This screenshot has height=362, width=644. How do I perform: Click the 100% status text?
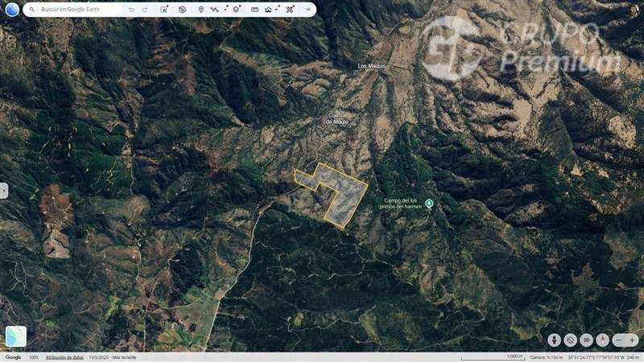[x=34, y=357]
